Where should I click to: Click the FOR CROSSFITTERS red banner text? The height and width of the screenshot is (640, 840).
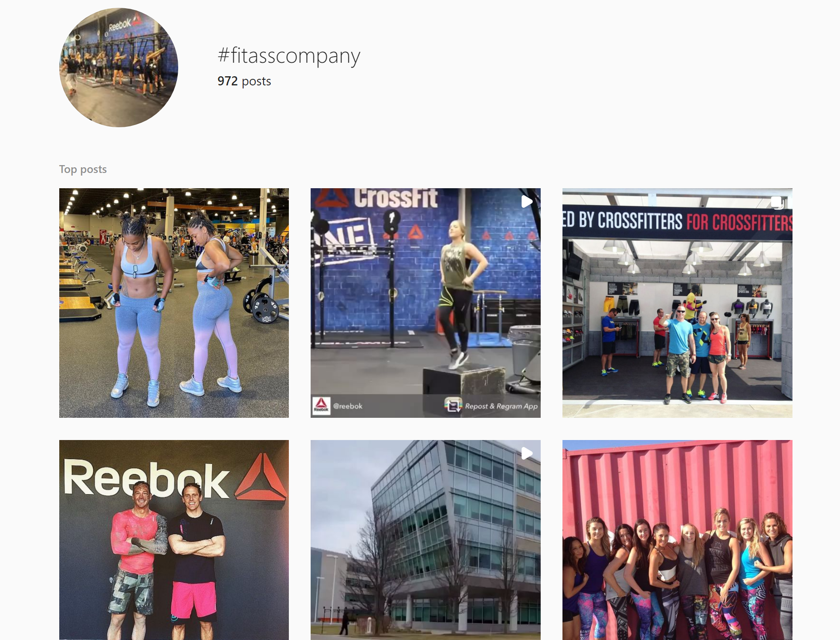(x=739, y=222)
